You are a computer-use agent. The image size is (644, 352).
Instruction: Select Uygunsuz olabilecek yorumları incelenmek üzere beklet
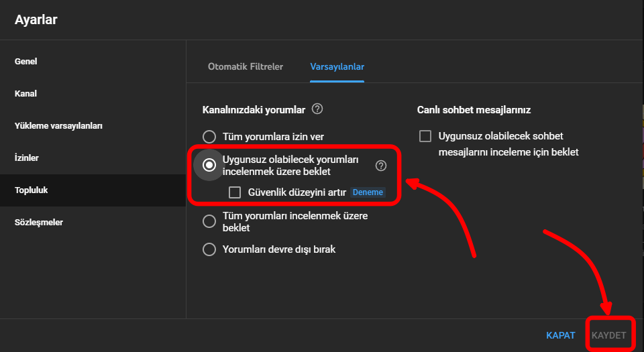tap(210, 165)
